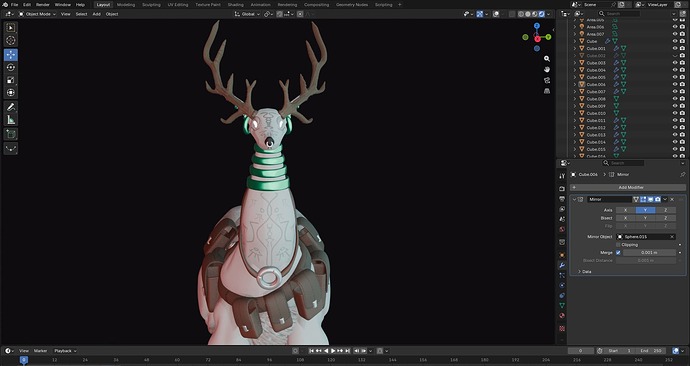This screenshot has height=366, width=690.
Task: Select the Measure tool
Action: (x=11, y=120)
